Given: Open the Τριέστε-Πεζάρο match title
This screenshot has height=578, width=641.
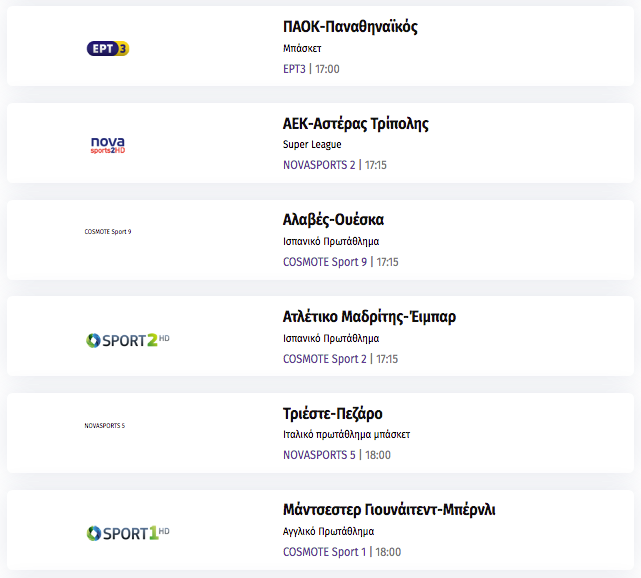Looking at the screenshot, I should tap(333, 414).
